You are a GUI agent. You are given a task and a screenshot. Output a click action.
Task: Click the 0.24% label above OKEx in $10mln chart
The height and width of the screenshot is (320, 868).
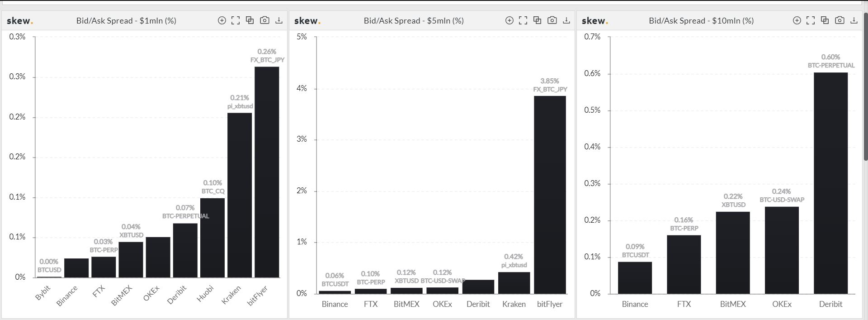[x=782, y=191]
